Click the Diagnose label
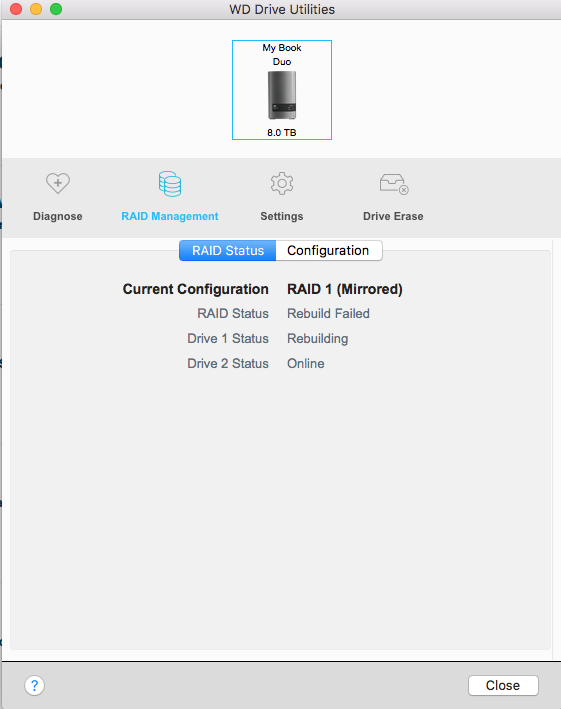The image size is (561, 709). 58,216
